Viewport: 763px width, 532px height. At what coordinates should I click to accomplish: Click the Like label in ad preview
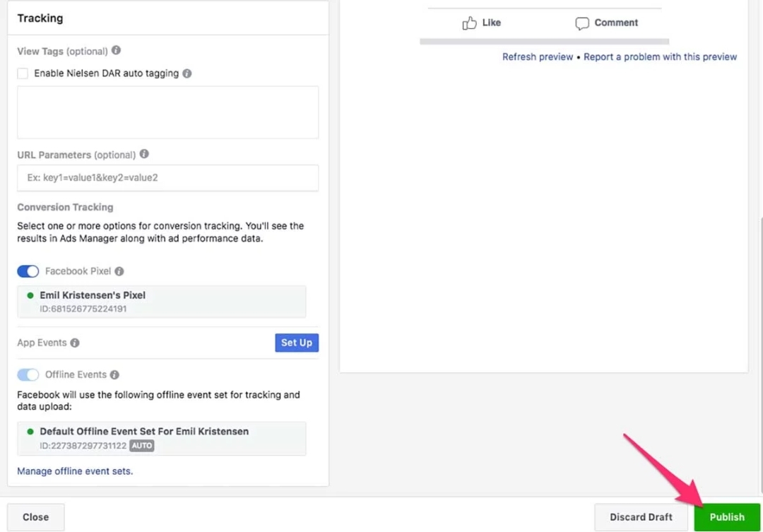[492, 23]
